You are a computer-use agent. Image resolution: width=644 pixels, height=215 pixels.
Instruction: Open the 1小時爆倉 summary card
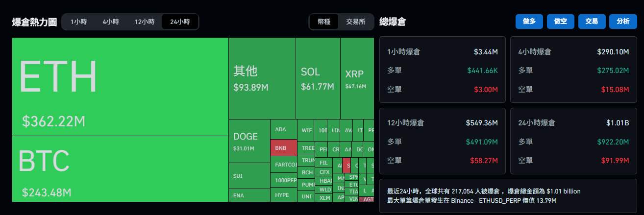pos(442,70)
